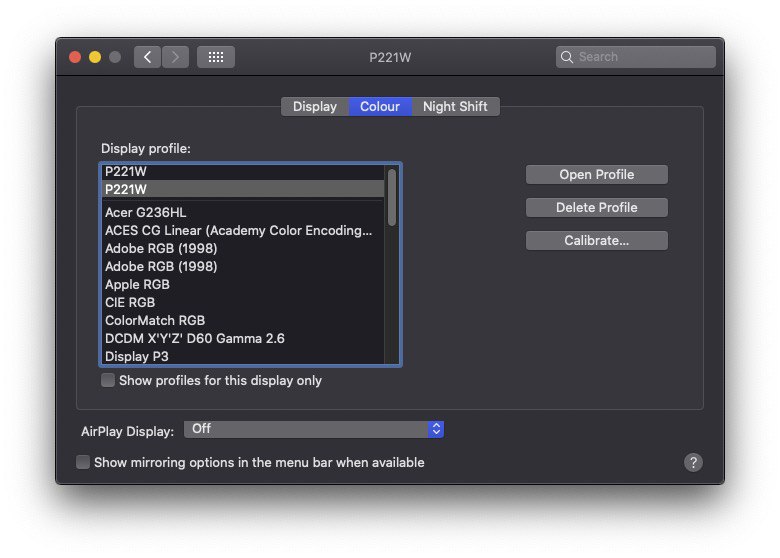Select the first Adobe RGB (1998) entry
Image resolution: width=780 pixels, height=558 pixels.
tap(243, 248)
